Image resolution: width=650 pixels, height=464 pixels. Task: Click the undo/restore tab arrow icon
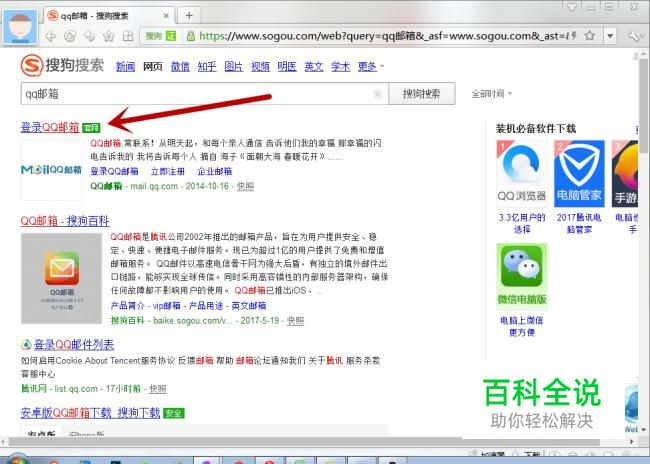click(x=89, y=36)
